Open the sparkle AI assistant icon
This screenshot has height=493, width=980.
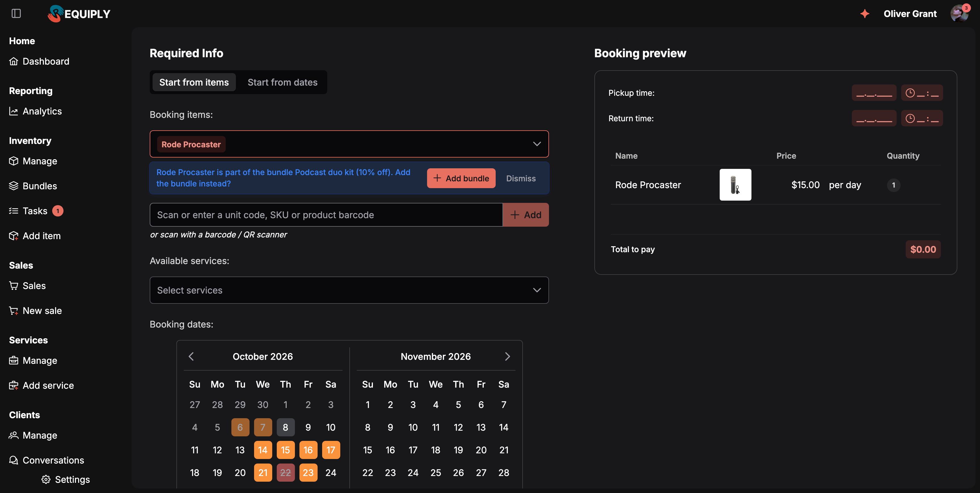click(865, 14)
